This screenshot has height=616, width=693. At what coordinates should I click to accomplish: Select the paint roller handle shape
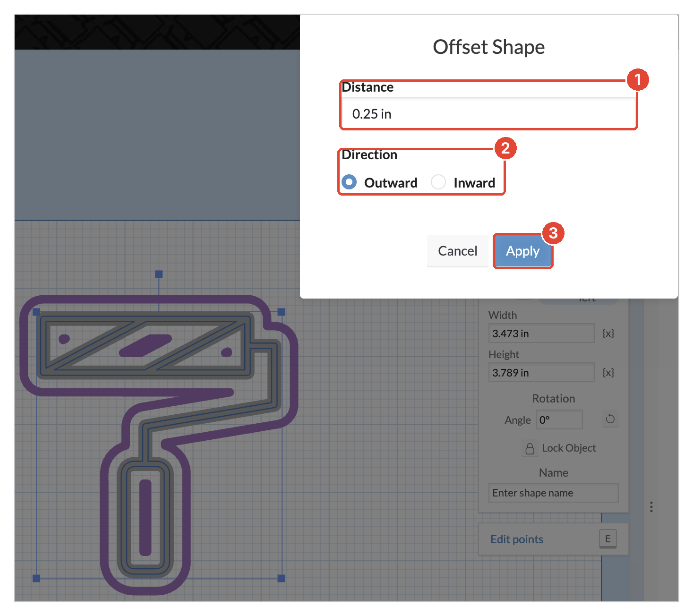click(x=145, y=518)
